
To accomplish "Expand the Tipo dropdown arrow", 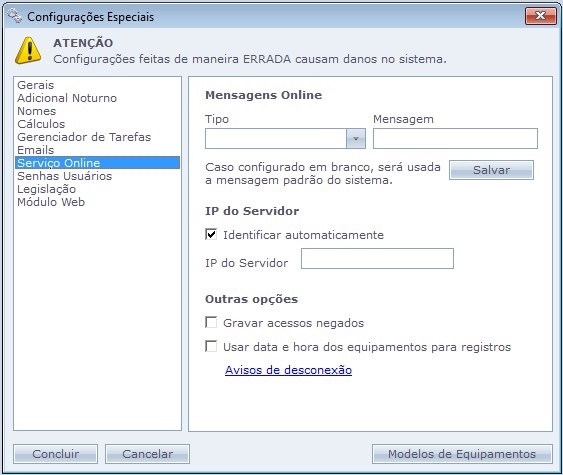I will 355,139.
